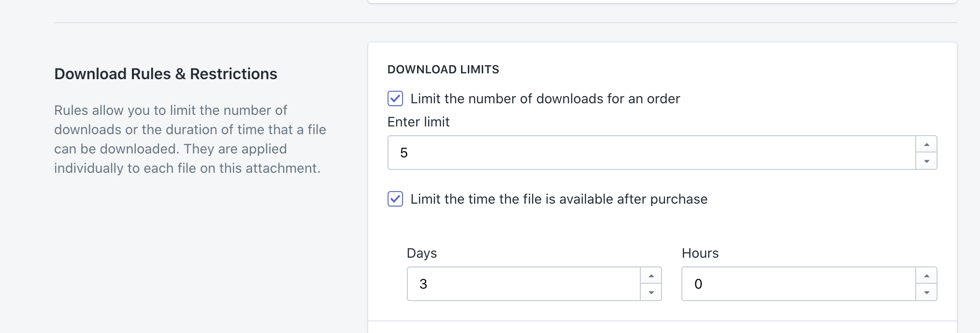Click the 'Download Rules & Restrictions' heading
This screenshot has height=333, width=980.
tap(166, 74)
